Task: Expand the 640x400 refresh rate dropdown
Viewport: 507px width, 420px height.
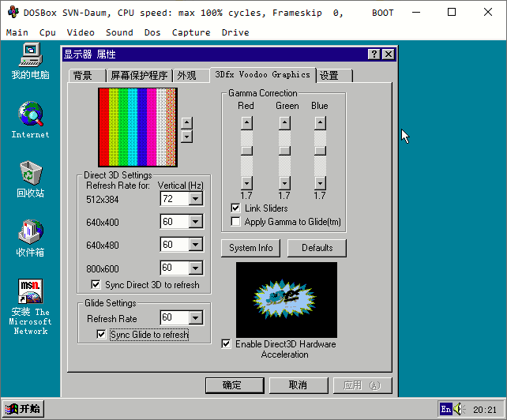Action: point(196,222)
